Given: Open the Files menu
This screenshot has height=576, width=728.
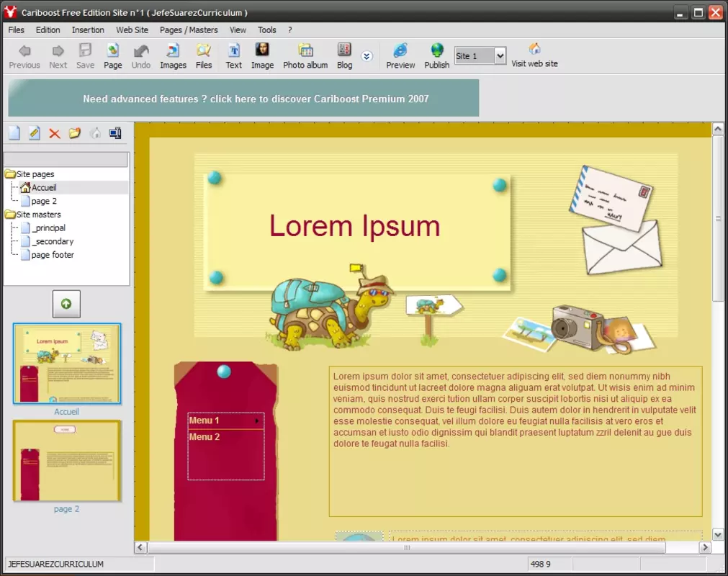Looking at the screenshot, I should click(17, 30).
